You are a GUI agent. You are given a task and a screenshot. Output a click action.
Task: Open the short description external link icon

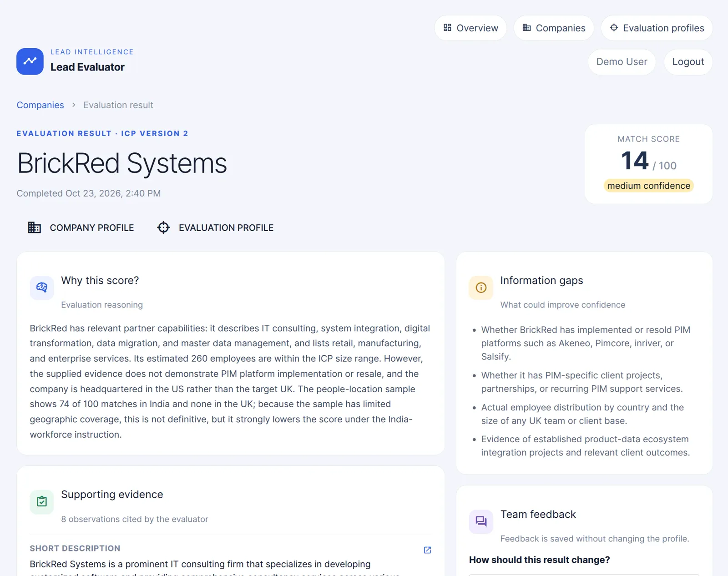click(x=427, y=550)
